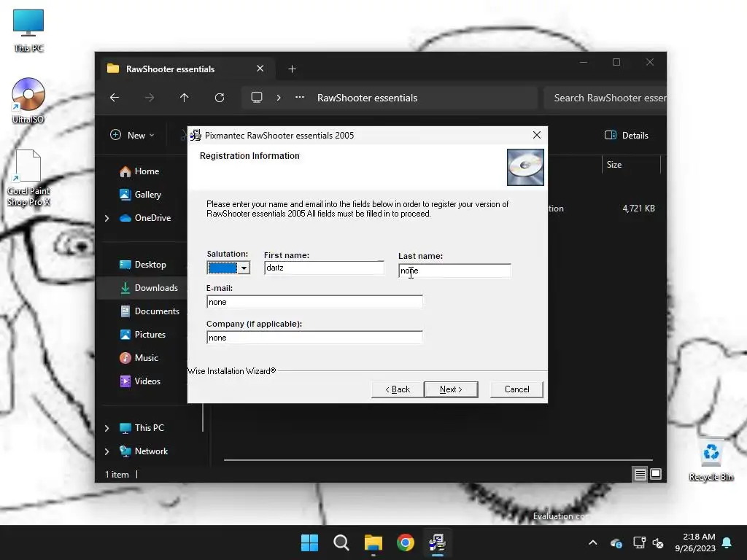Close the Pixmantec installer dialog

coord(536,135)
